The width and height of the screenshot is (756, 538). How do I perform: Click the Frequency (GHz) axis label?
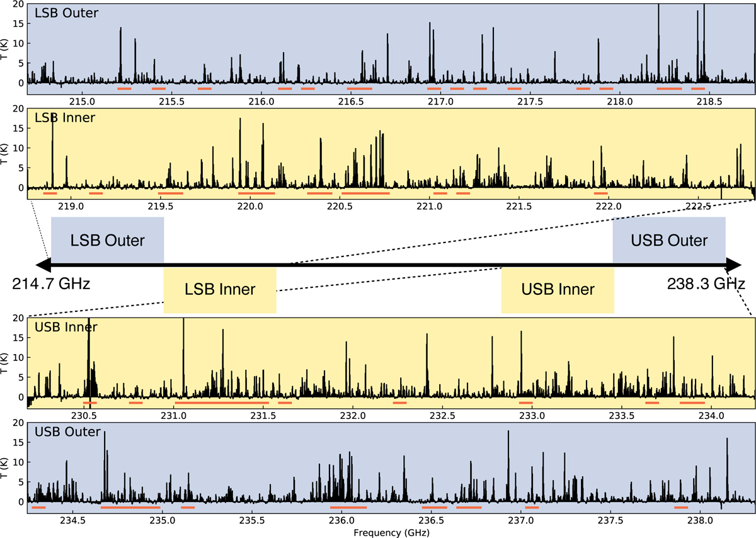point(391,532)
